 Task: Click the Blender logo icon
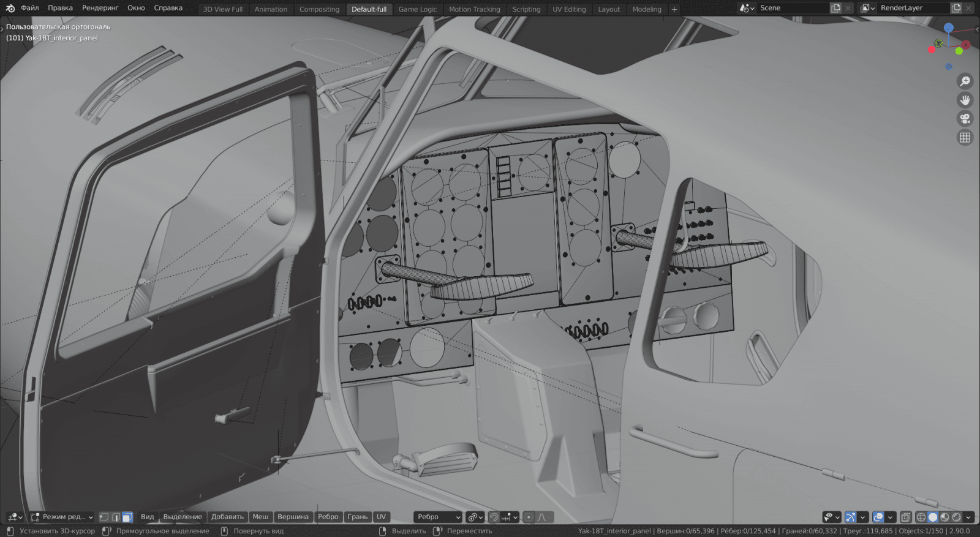(10, 8)
